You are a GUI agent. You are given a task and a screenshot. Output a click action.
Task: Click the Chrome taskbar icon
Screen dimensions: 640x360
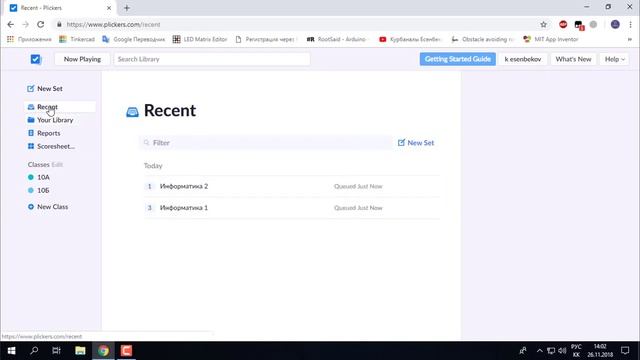pos(103,351)
